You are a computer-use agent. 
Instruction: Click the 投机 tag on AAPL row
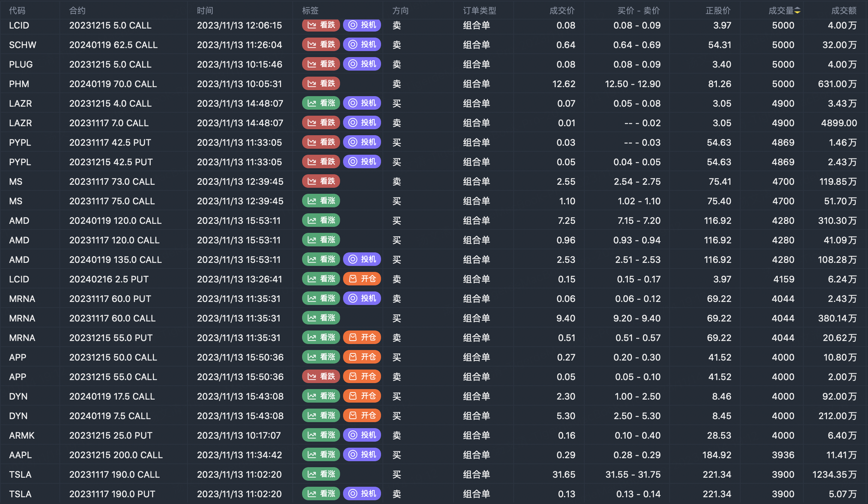point(362,455)
